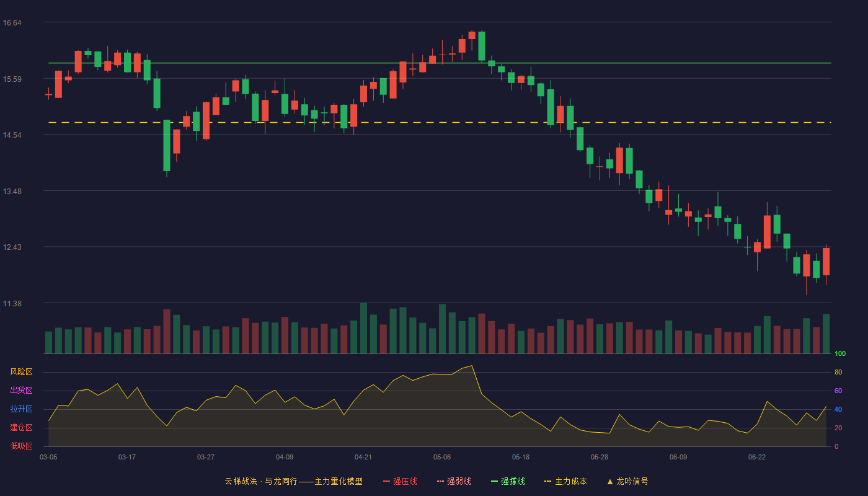The width and height of the screenshot is (868, 496).
Task: Click the 05-06 date label
Action: (x=442, y=457)
